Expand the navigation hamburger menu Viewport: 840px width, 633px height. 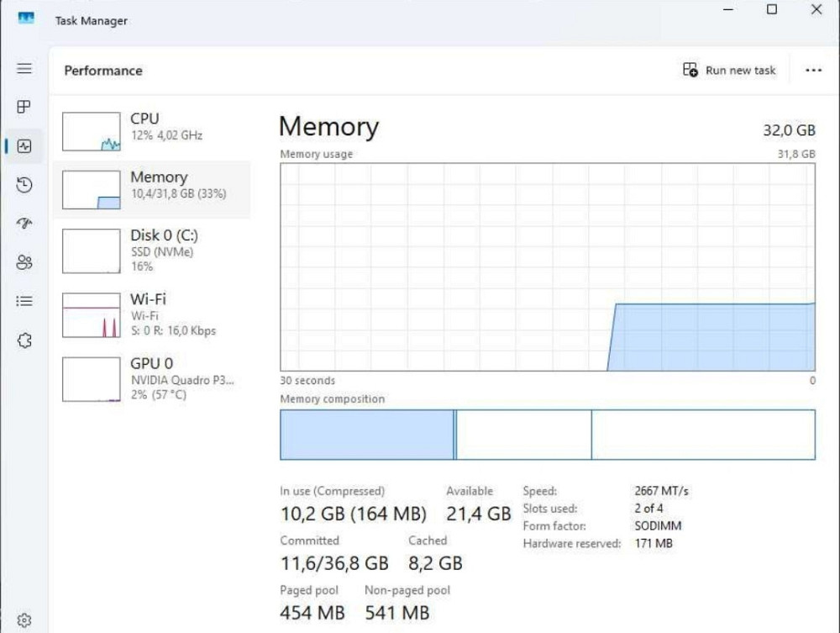coord(24,69)
